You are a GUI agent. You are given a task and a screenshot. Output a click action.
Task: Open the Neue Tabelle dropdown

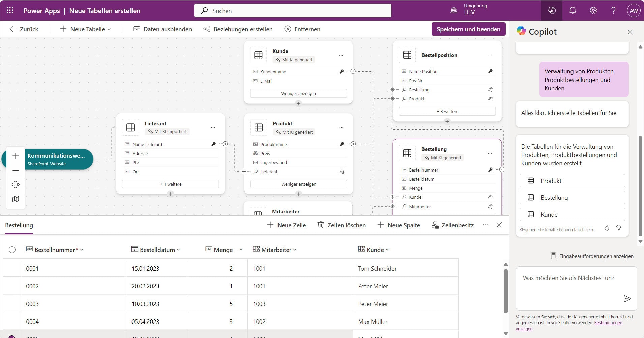click(x=109, y=29)
